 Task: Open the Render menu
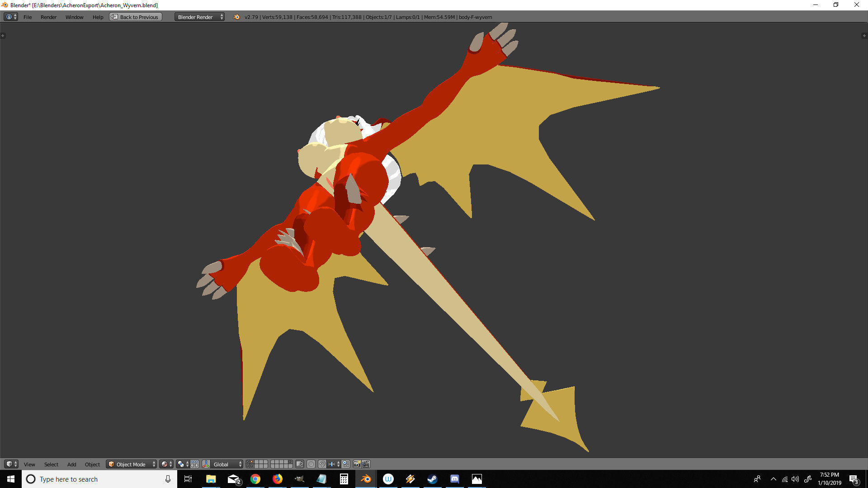(x=48, y=17)
